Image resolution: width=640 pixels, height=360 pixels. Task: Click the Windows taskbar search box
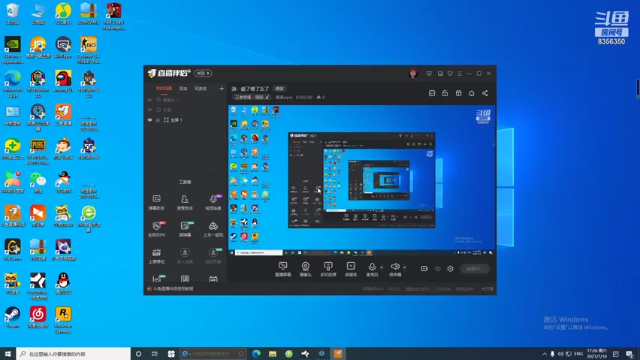[73, 354]
